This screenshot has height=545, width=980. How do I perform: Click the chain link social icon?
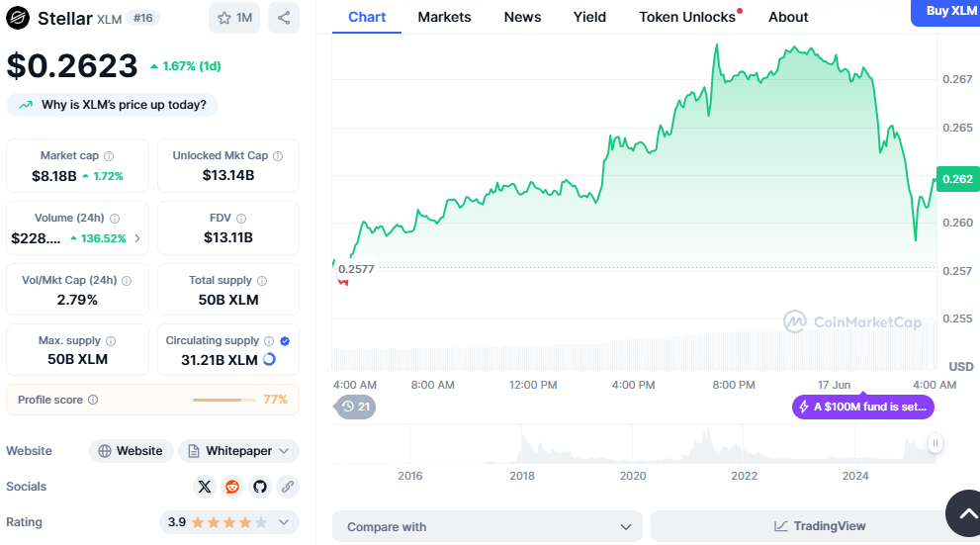point(288,487)
